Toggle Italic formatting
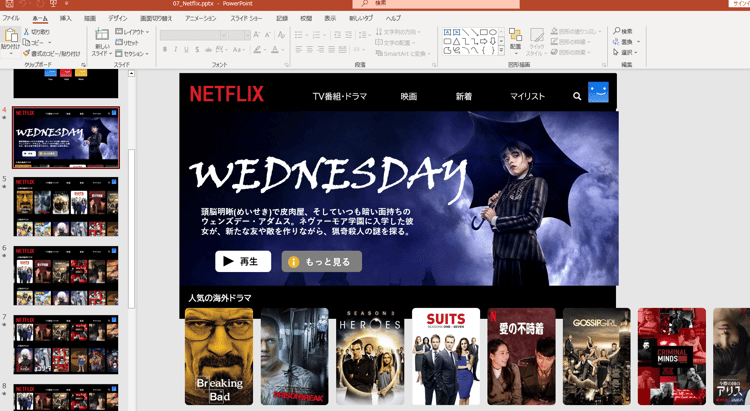 point(176,49)
